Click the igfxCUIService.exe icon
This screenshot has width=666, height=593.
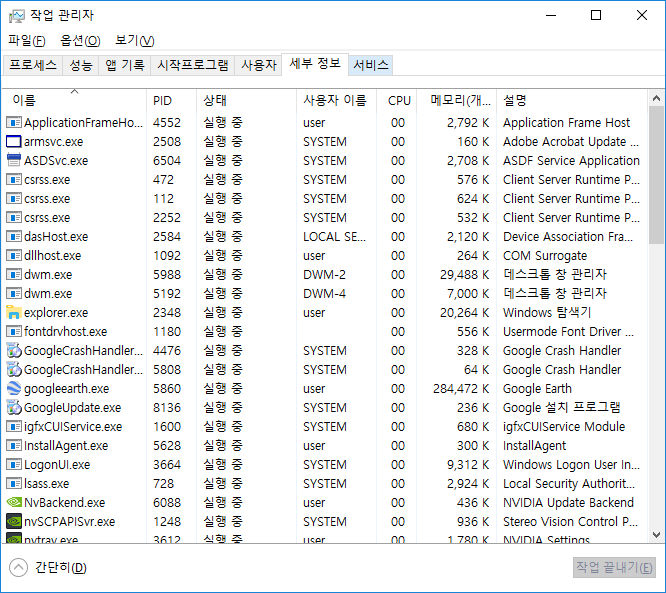14,426
